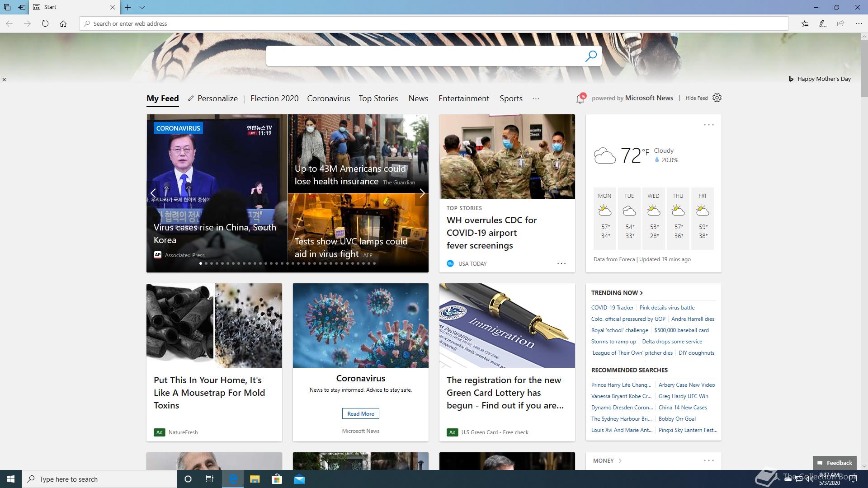Click the browser address bar
The image size is (868, 488).
(434, 23)
